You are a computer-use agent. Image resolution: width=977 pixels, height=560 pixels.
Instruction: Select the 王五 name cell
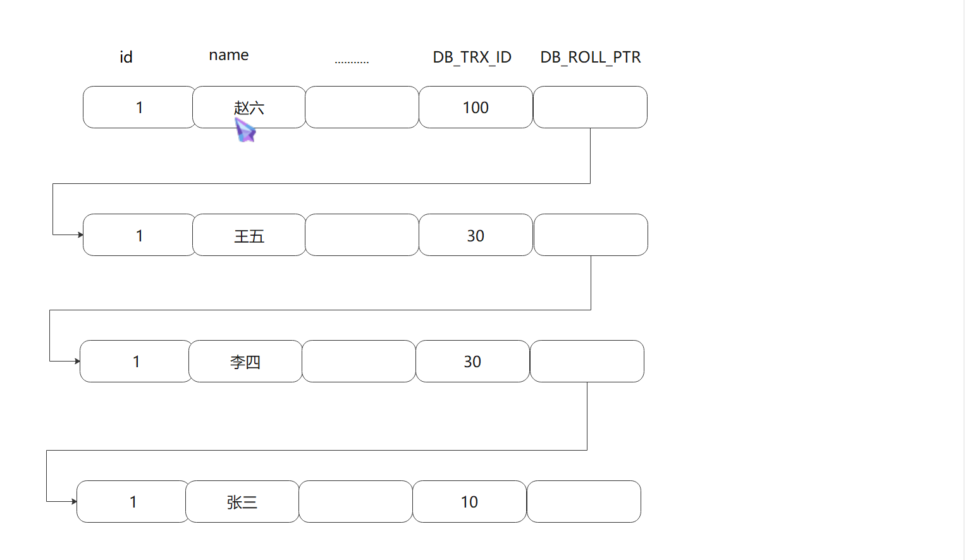point(249,235)
